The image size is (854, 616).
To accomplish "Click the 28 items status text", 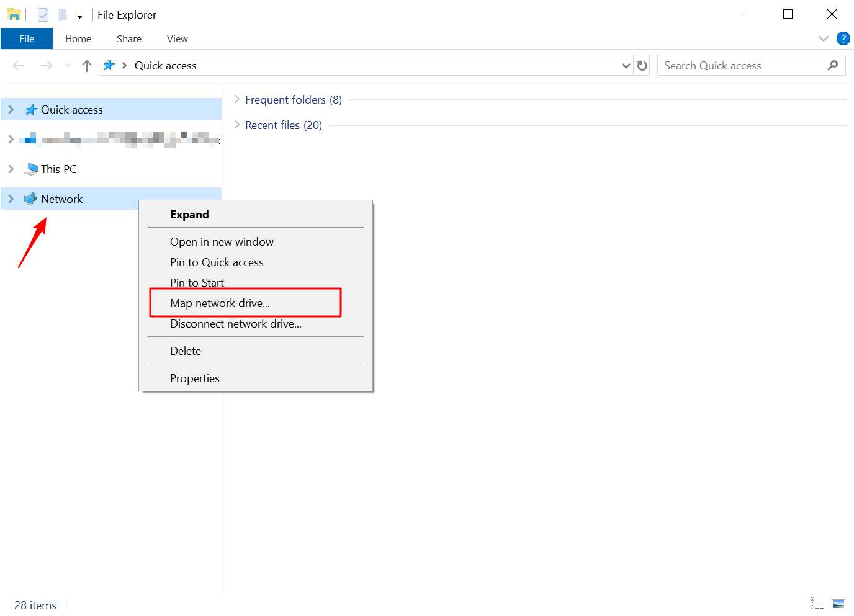I will [35, 605].
